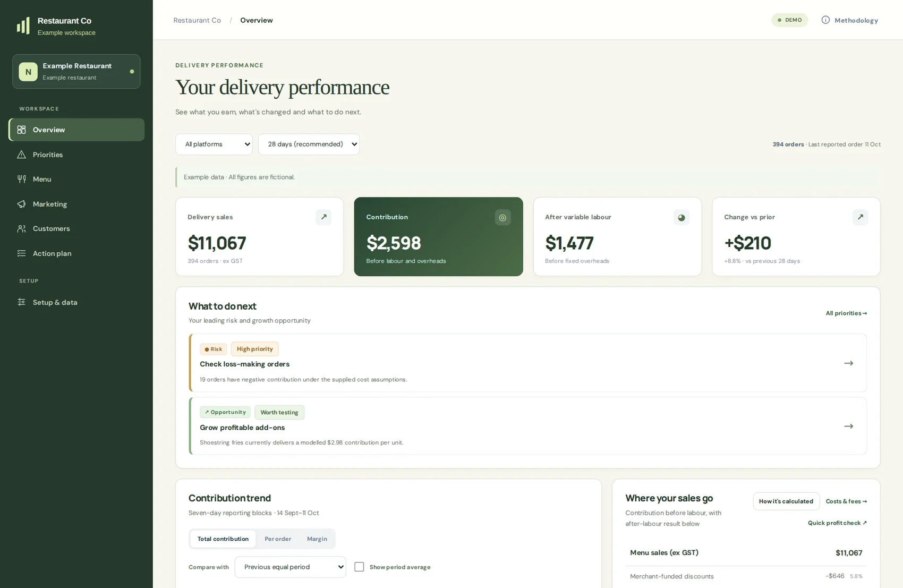Enable the Show period average checkbox
Screen dimensions: 903x588
(x=359, y=567)
